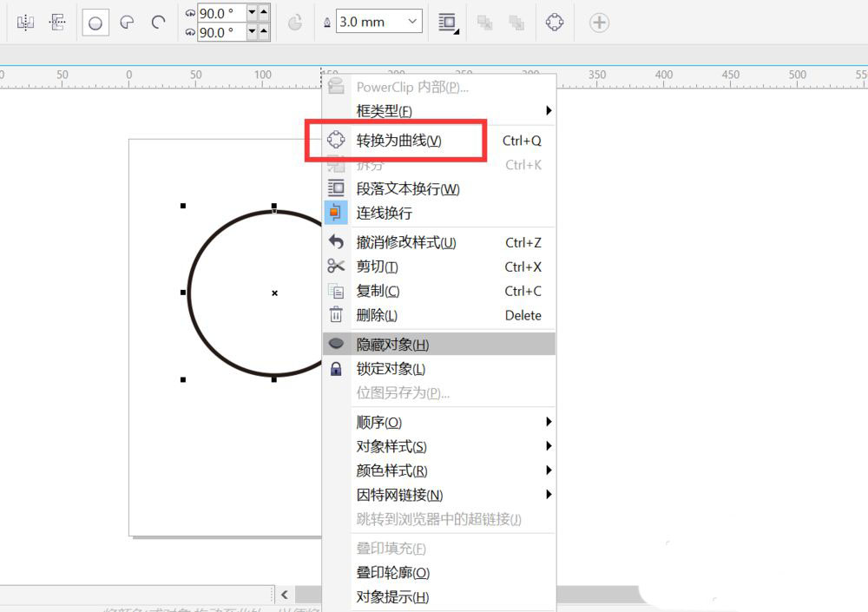Switch to the Pie shape mode

127,23
